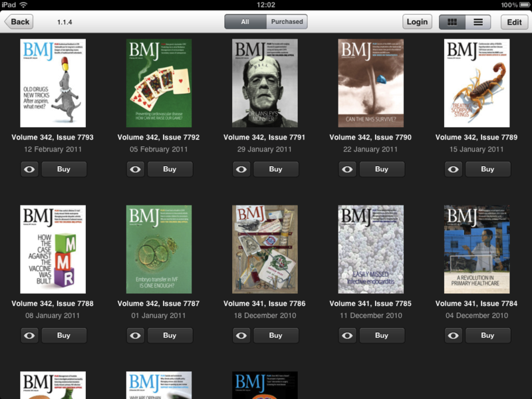Go Back to previous screen
This screenshot has height=399, width=532.
tap(19, 22)
